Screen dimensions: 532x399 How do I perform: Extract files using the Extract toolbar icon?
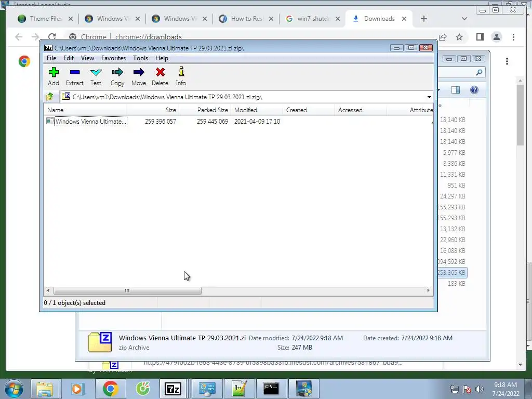[75, 76]
